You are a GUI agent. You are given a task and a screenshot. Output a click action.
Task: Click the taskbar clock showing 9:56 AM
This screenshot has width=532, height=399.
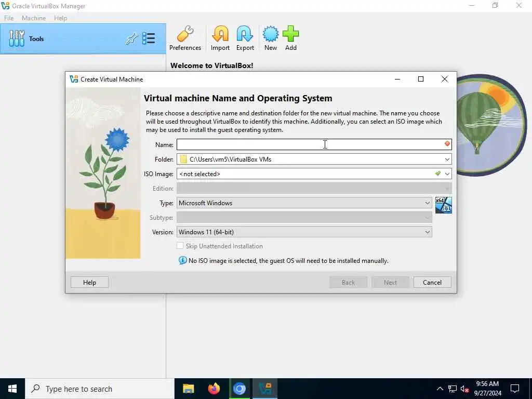click(487, 389)
